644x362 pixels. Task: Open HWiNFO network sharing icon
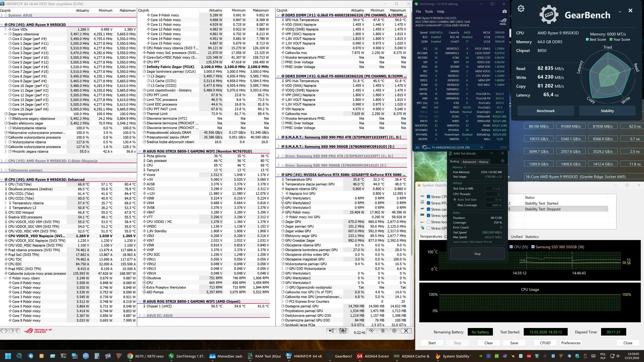tap(331, 331)
